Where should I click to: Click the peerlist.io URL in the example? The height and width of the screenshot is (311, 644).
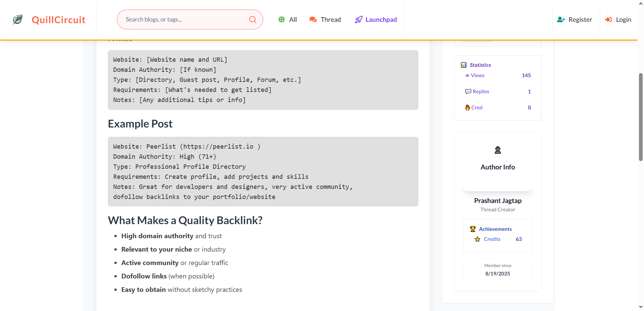218,147
